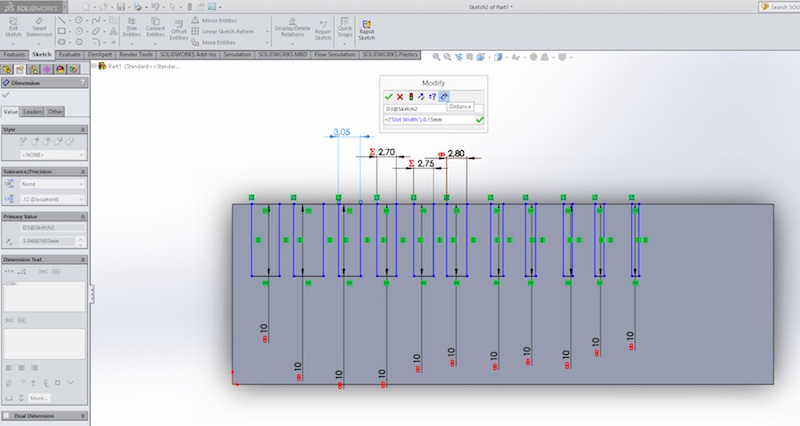Collapse the Tolerance/Precision section
Screen dimensions: 800x426
click(83, 171)
